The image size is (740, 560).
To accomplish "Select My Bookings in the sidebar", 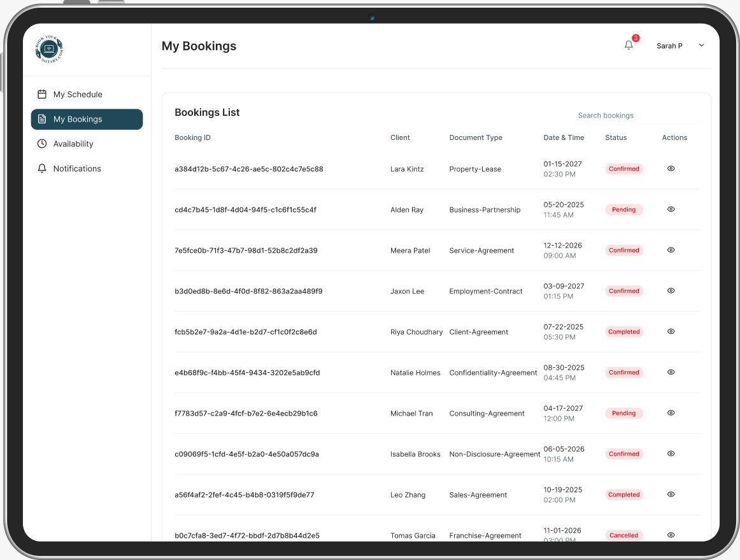I will point(87,120).
